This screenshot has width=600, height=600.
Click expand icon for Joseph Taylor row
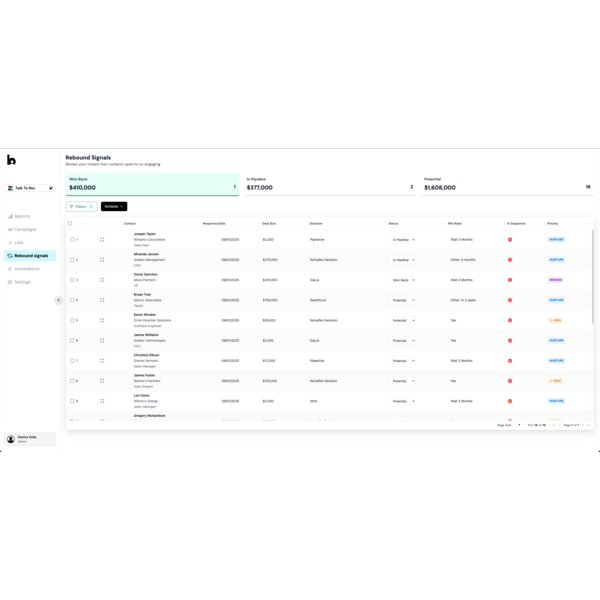pyautogui.click(x=102, y=240)
